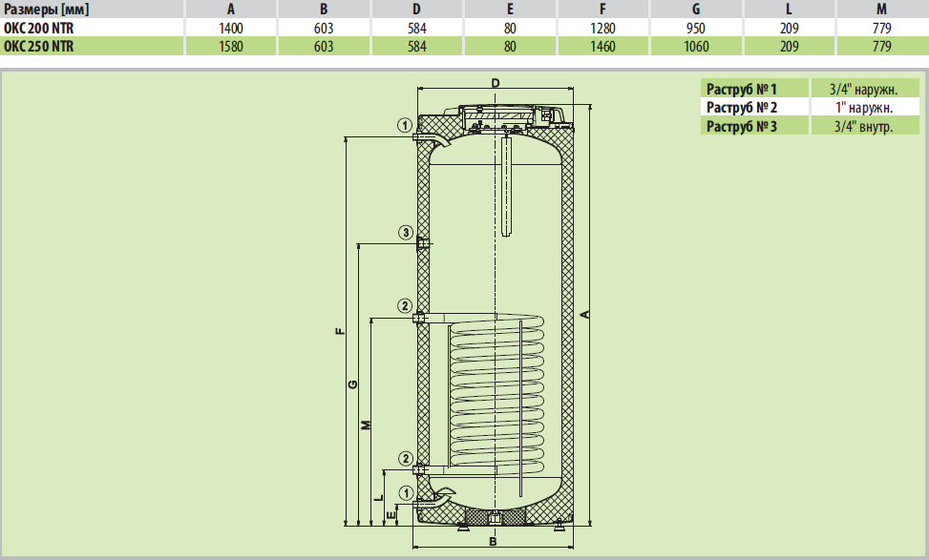Screen dimensions: 929x560
Task: Click the upper callout 2 at coil inlet
Action: tap(406, 305)
